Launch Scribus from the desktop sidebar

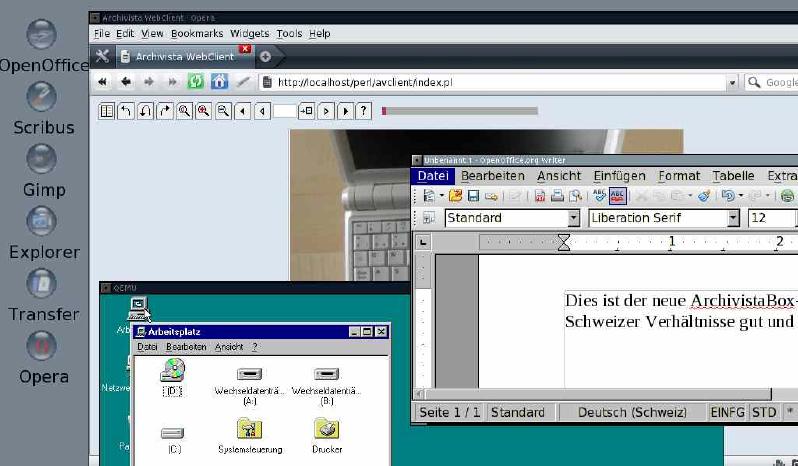click(x=42, y=97)
